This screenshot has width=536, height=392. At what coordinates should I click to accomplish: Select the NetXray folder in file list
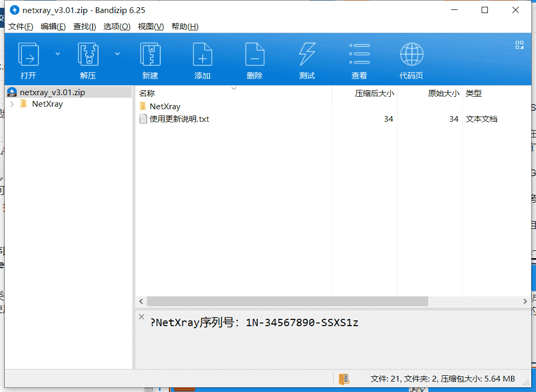(x=165, y=107)
